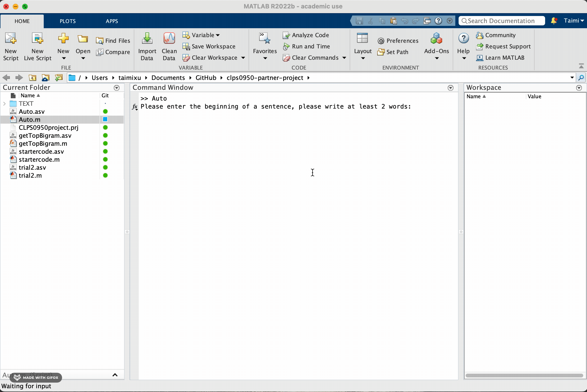Click the notification bell icon
The height and width of the screenshot is (392, 587).
[x=553, y=21]
